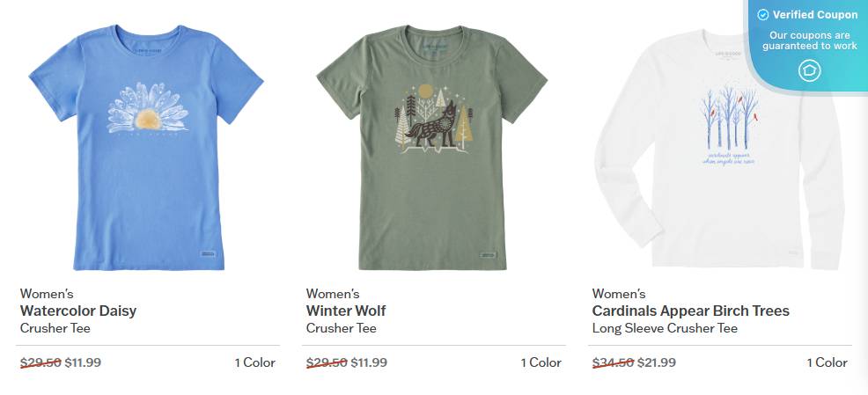Click the Winter Wolf product title
Image resolution: width=868 pixels, height=395 pixels.
[346, 311]
